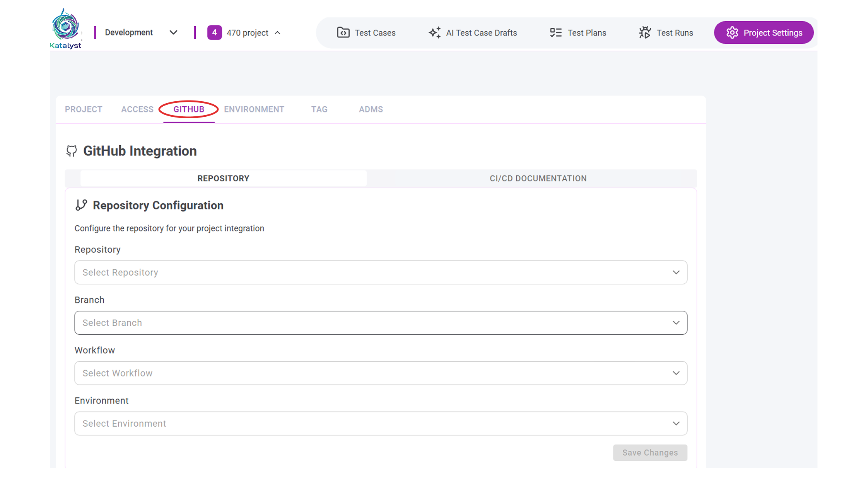Open the Select Workflow dropdown

coord(381,373)
